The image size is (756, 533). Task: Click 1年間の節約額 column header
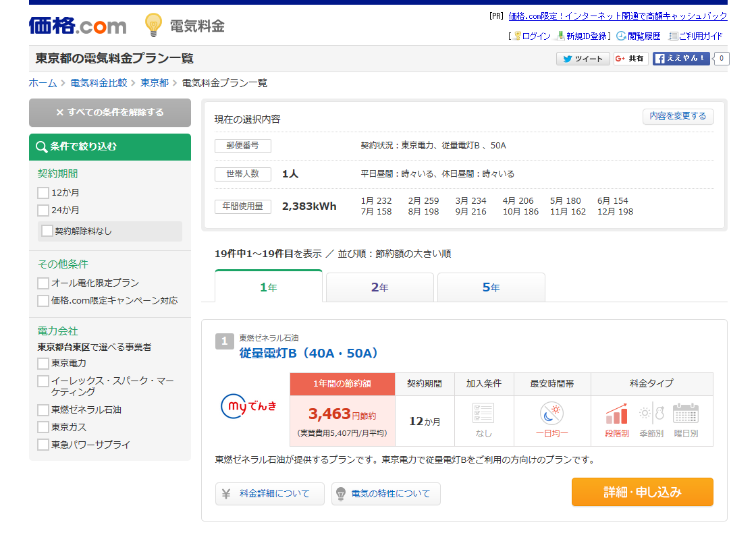[x=342, y=384]
